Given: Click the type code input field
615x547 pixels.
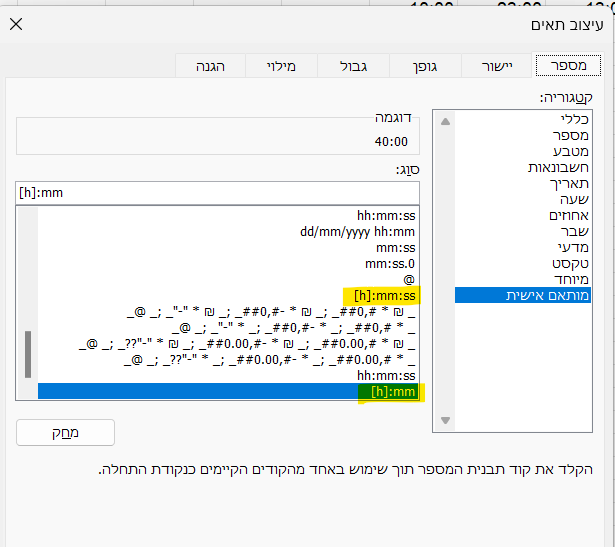Looking at the screenshot, I should [x=217, y=193].
